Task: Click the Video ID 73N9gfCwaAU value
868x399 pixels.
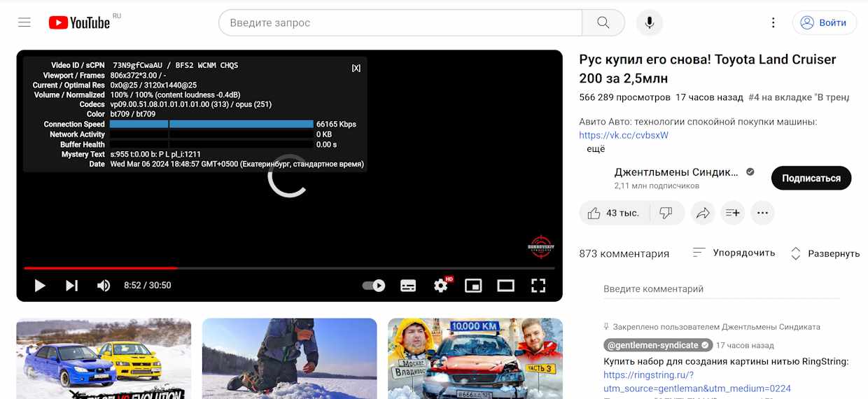Action: click(x=136, y=65)
